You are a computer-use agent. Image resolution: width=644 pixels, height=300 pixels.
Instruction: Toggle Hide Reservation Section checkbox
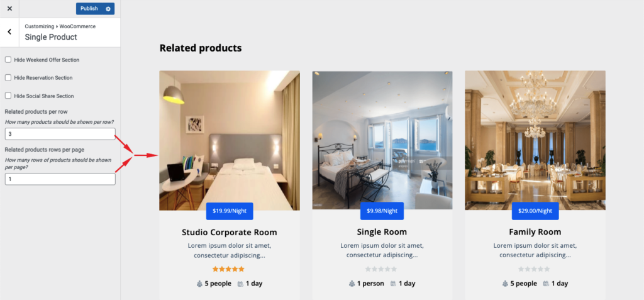pos(8,77)
